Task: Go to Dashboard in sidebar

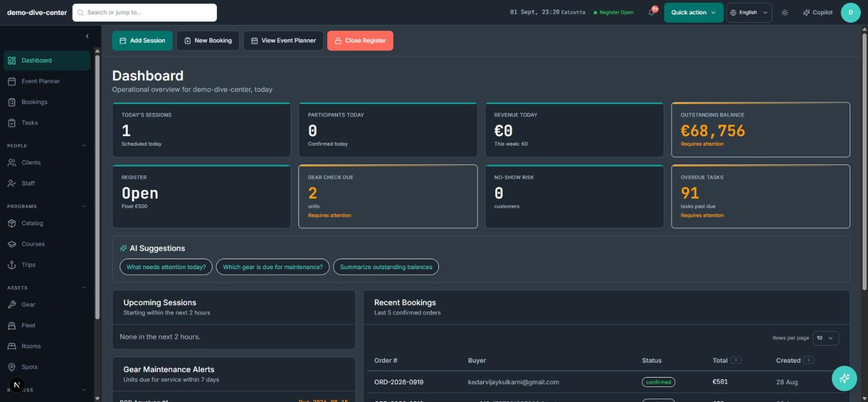Action: click(x=47, y=60)
